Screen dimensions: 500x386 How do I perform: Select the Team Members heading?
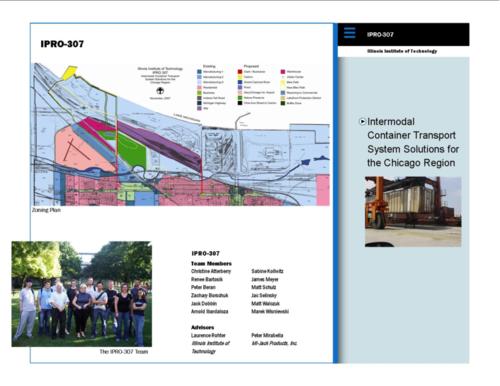click(211, 263)
